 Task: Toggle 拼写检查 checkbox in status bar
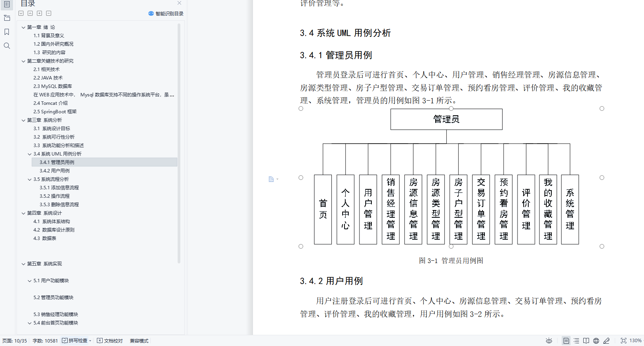(65, 341)
